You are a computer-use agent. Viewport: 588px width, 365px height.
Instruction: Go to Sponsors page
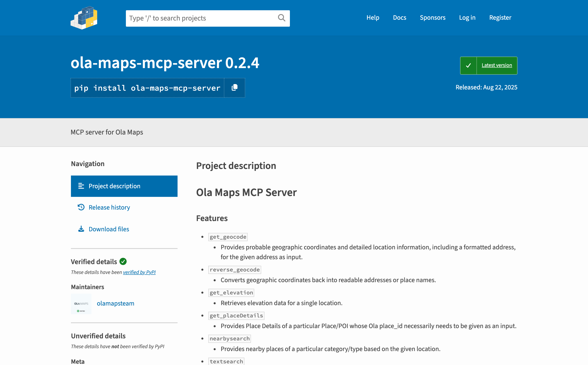433,18
